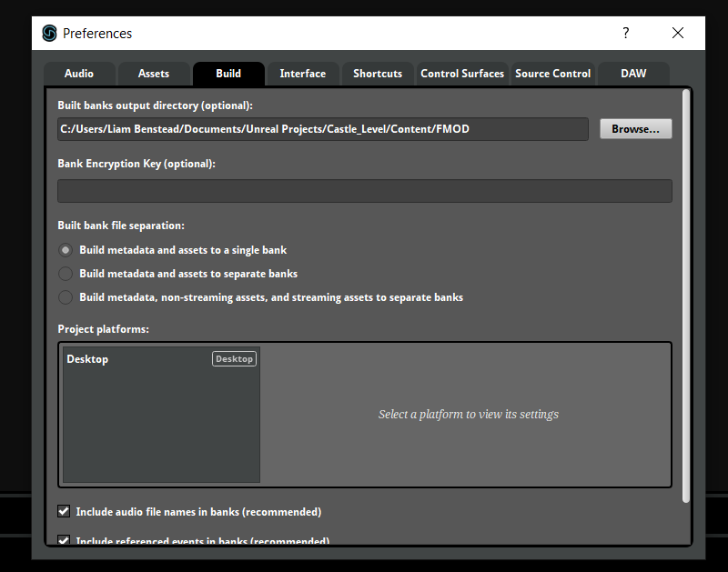Image resolution: width=728 pixels, height=572 pixels.
Task: Click 'Built banks output directory (optional):' label
Action: pos(155,105)
